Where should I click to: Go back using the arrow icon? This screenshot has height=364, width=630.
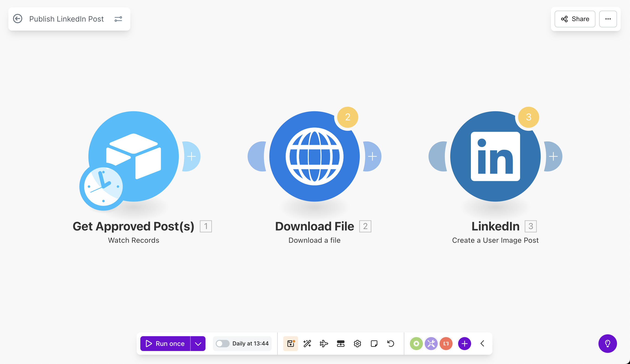pos(17,19)
